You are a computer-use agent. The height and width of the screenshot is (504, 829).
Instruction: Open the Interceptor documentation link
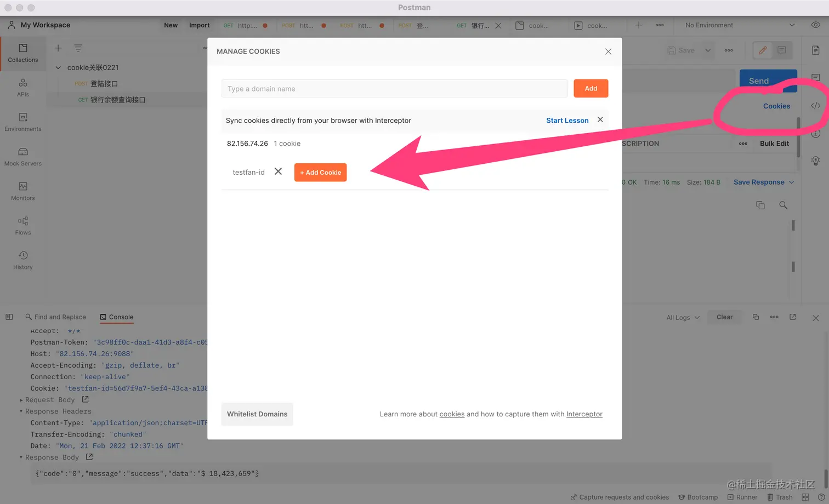(584, 414)
